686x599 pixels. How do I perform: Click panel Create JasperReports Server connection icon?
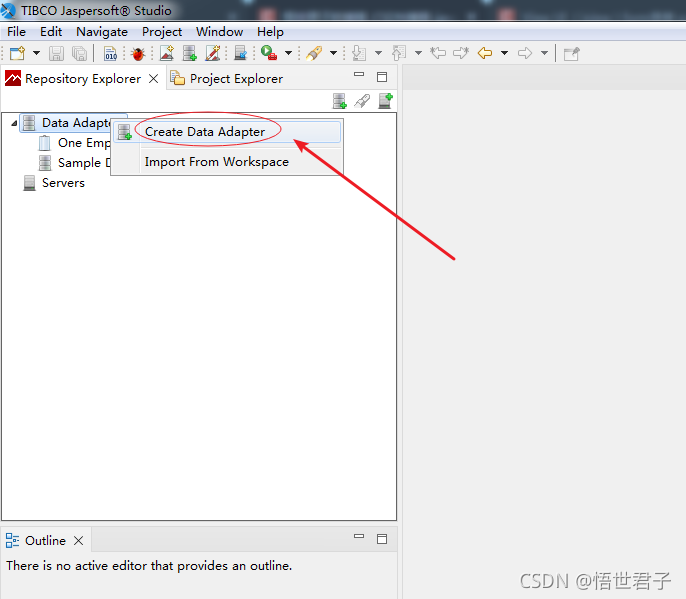point(385,101)
